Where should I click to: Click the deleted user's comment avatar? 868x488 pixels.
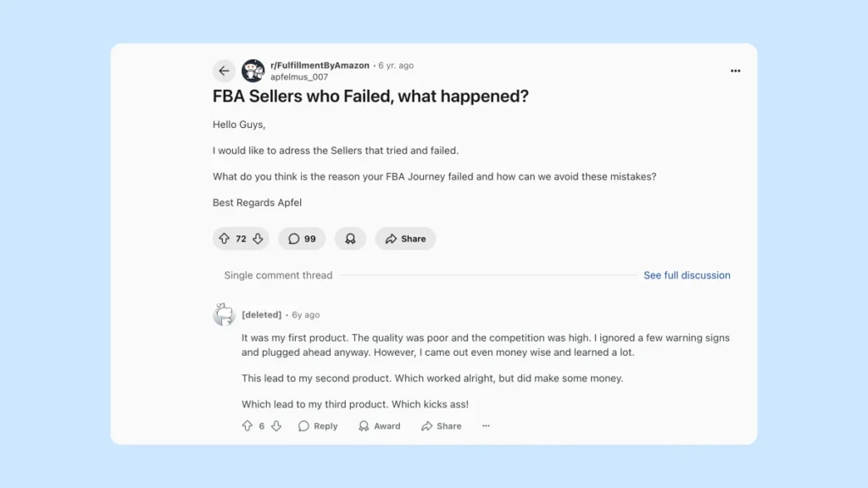tap(224, 315)
